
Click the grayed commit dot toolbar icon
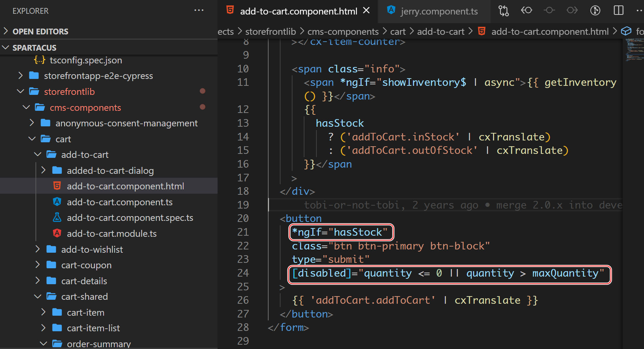[549, 10]
